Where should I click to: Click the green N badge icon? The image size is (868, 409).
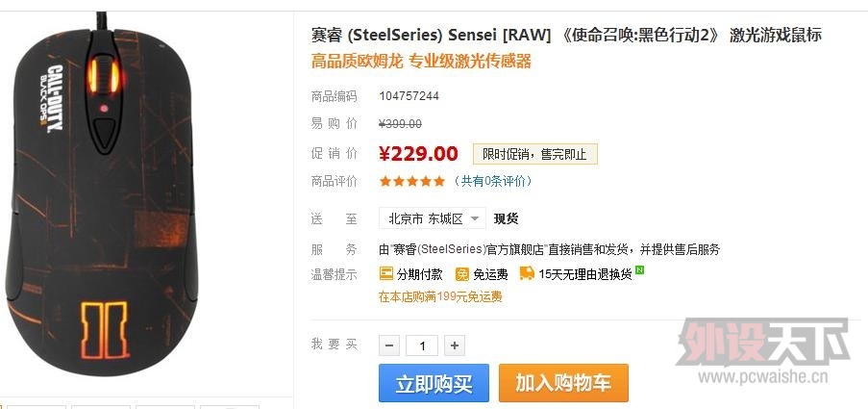(x=640, y=269)
